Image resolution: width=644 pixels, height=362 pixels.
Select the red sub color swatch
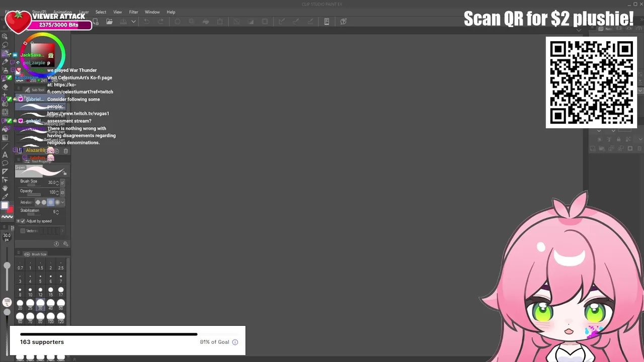pyautogui.click(x=10, y=210)
